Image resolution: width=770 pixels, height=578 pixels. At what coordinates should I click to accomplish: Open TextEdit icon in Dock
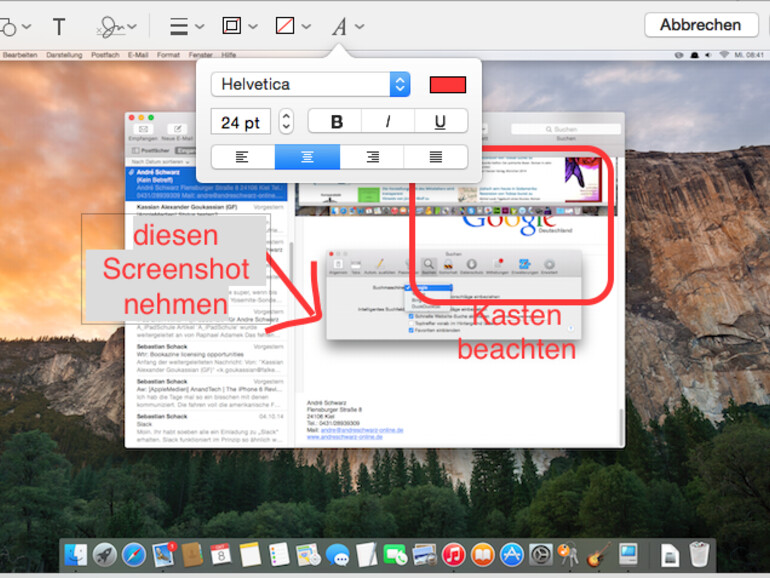coord(367,555)
